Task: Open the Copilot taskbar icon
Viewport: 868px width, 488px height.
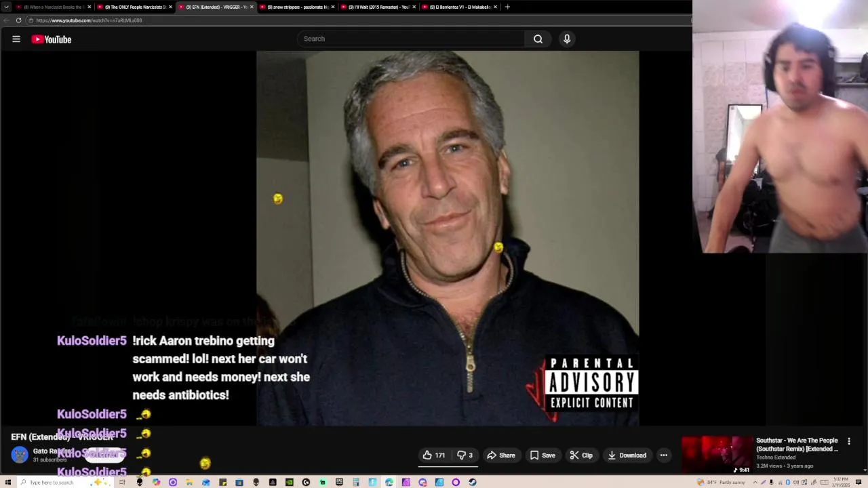Action: pos(156,482)
